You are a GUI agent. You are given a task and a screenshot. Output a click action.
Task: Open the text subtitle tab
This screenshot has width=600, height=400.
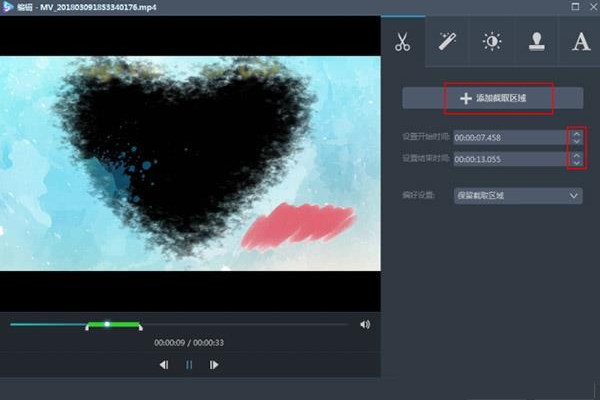(x=581, y=42)
